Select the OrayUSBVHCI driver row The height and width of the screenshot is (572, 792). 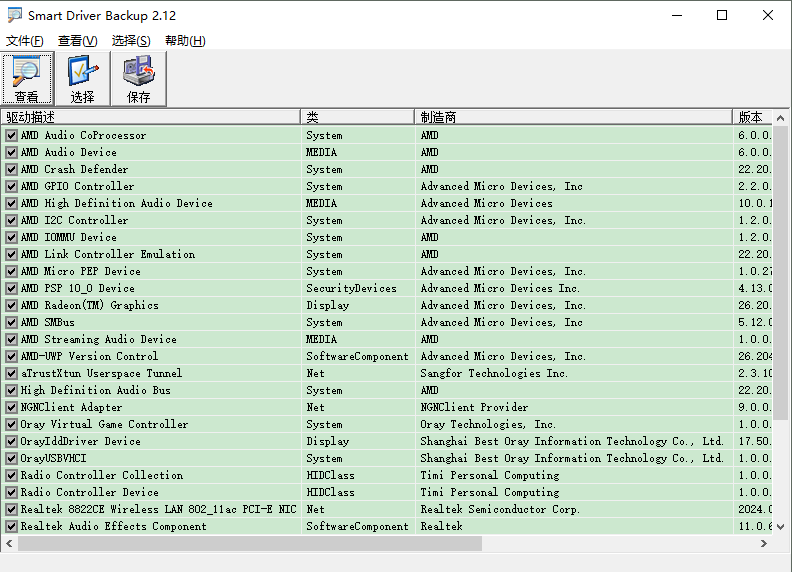tap(386, 458)
